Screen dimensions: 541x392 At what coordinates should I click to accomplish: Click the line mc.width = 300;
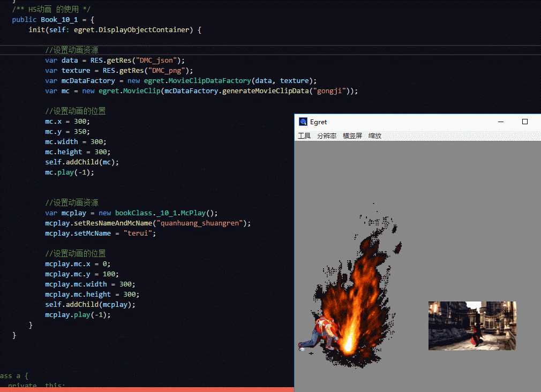point(76,142)
